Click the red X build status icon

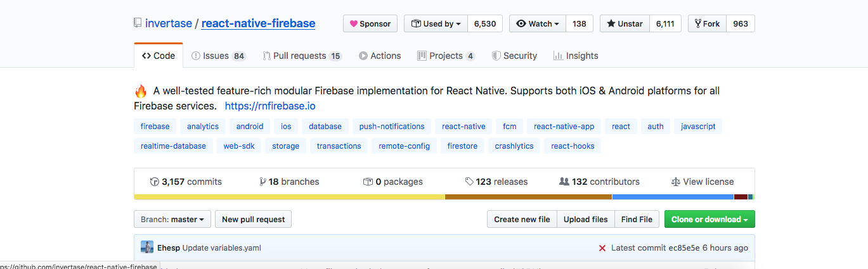[x=602, y=248]
